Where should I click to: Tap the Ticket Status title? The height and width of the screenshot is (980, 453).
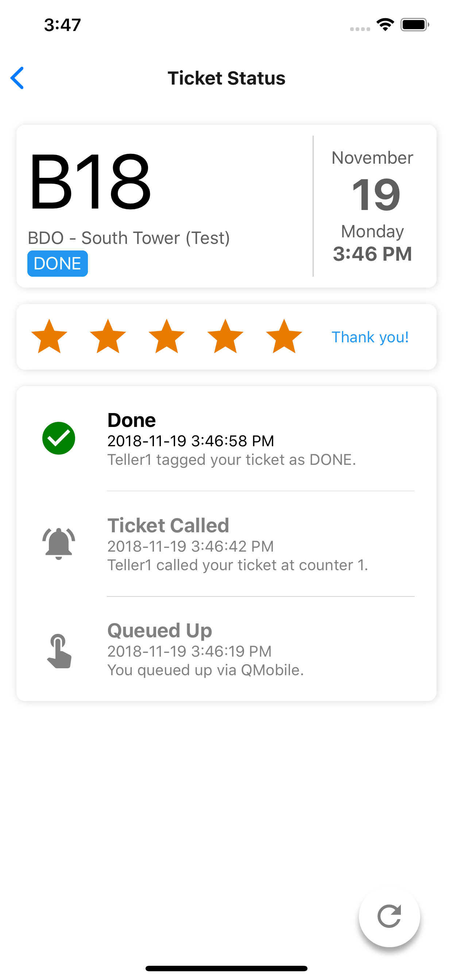click(226, 78)
